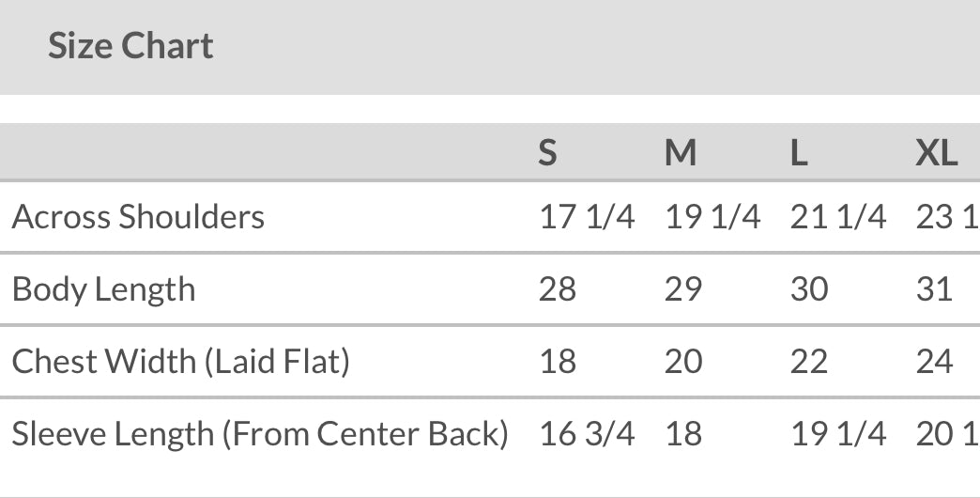This screenshot has height=498, width=980.
Task: Click the Body Length row label
Action: (103, 288)
